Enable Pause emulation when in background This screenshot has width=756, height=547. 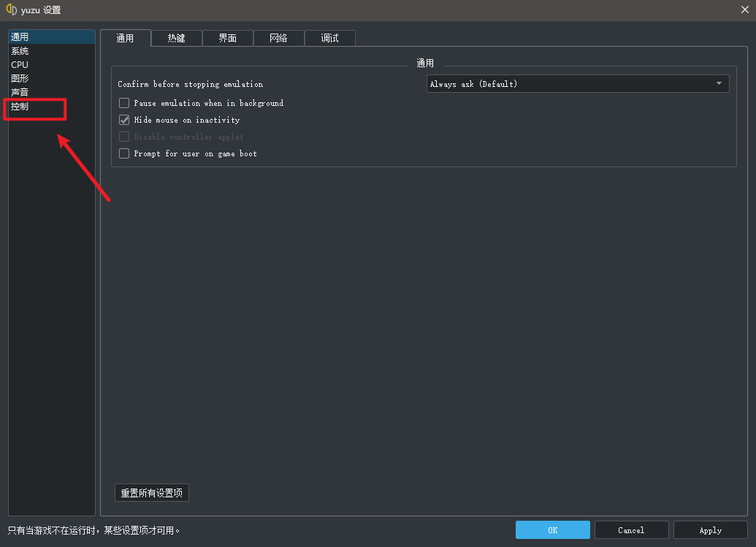(x=124, y=103)
